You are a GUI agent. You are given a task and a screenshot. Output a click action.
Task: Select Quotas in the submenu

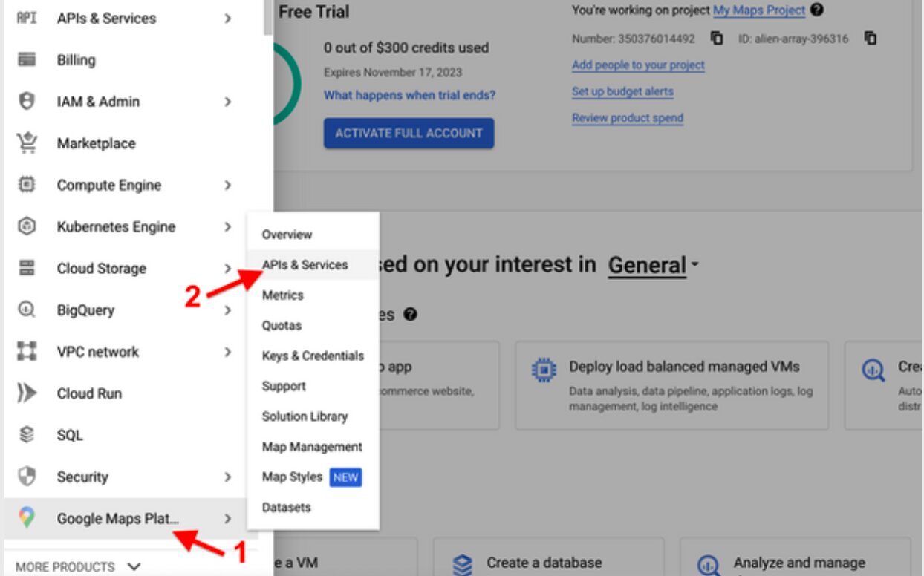[x=313, y=326]
